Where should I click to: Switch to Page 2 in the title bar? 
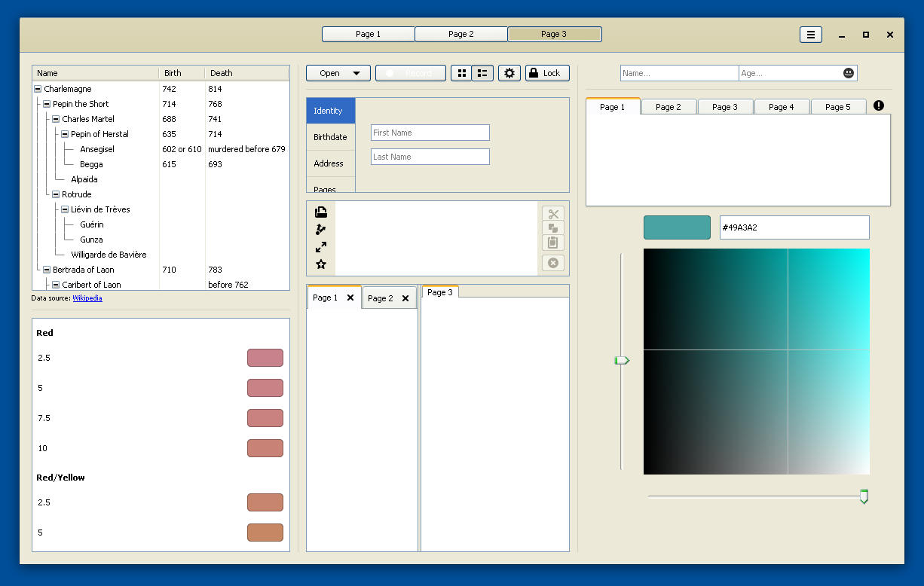tap(461, 34)
